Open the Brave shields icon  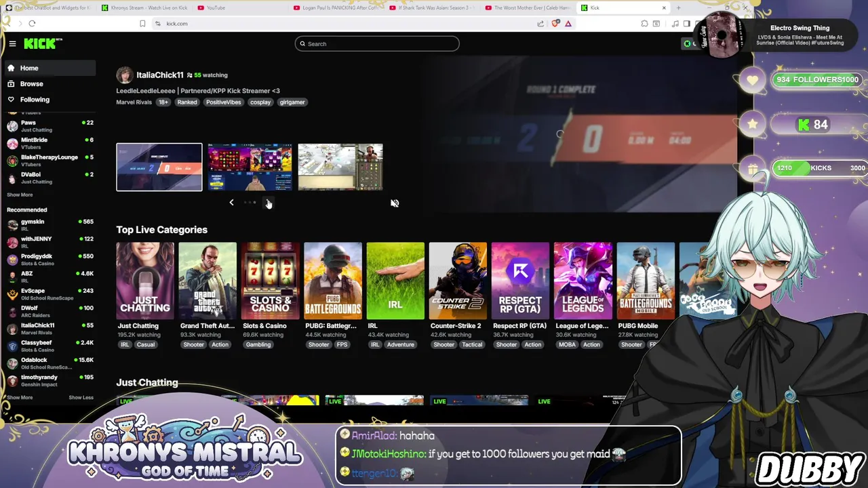[x=556, y=24]
